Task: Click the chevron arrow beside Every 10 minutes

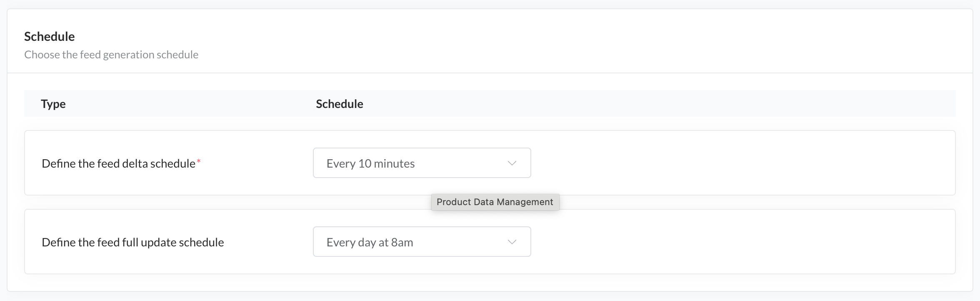Action: [x=512, y=163]
